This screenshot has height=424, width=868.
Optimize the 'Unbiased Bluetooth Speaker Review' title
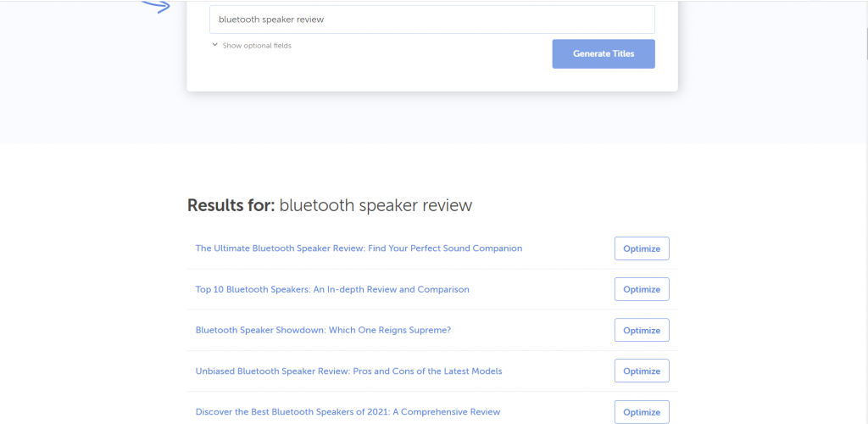tap(642, 371)
